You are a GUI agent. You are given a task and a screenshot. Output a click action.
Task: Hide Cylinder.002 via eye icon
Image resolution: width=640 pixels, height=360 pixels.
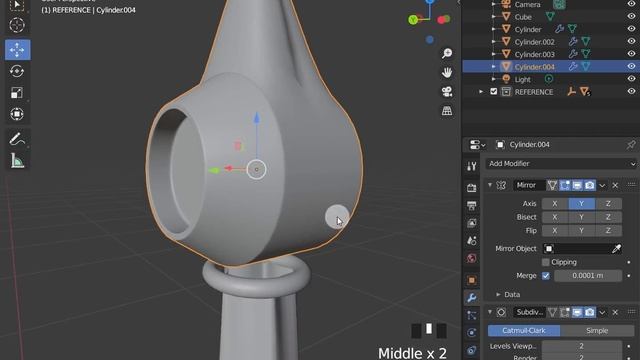point(631,41)
